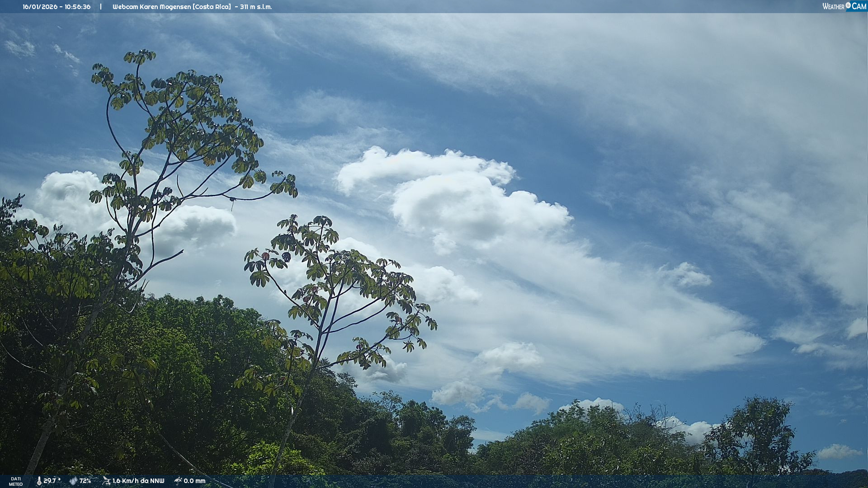Click the 0.0 mm rainfall value
The height and width of the screenshot is (488, 868).
pyautogui.click(x=194, y=481)
